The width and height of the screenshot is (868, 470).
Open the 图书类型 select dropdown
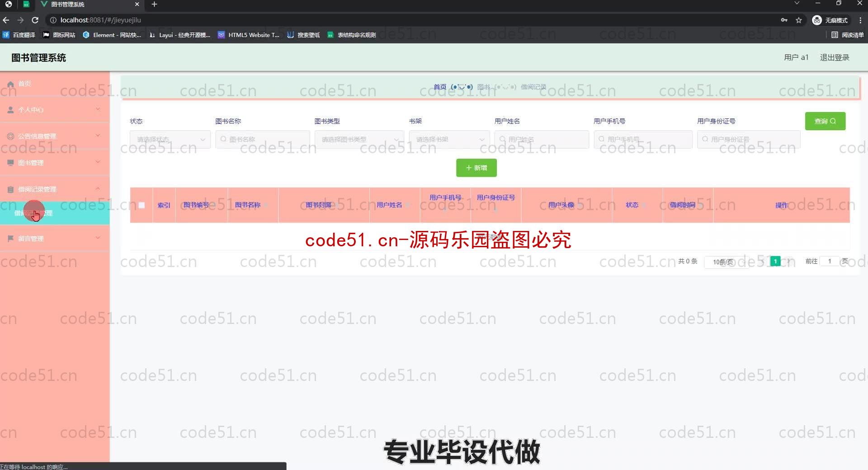point(359,139)
